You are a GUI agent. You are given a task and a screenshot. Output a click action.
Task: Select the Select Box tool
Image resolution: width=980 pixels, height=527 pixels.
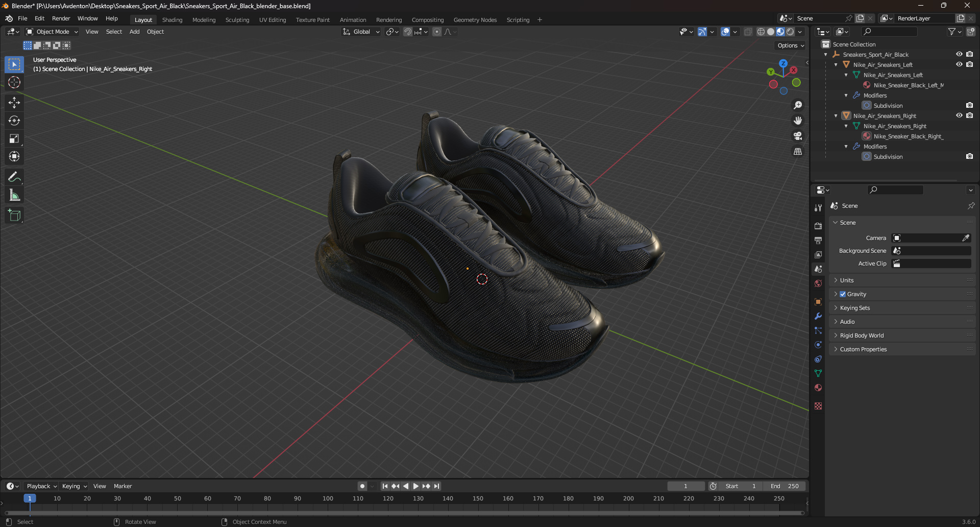(14, 64)
